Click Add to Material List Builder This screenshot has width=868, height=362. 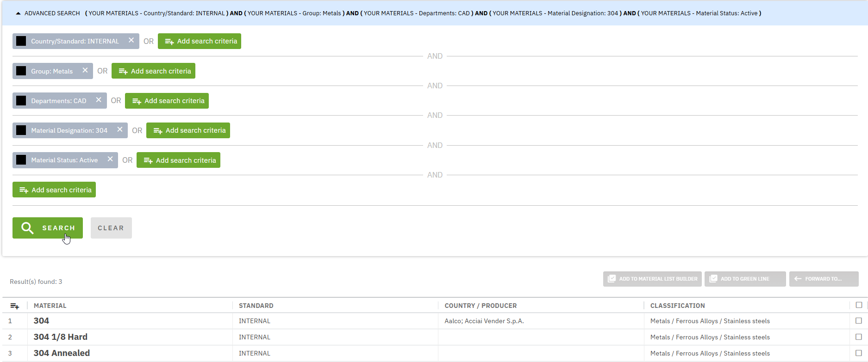click(x=652, y=279)
